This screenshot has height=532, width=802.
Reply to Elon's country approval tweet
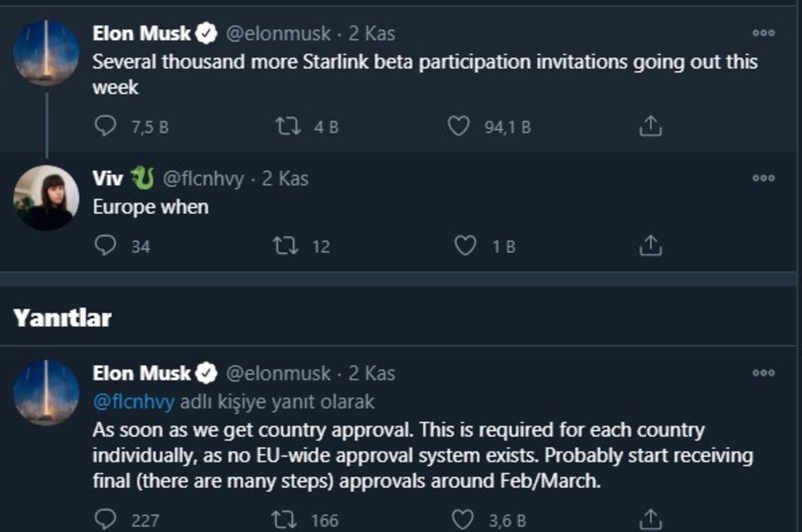(x=104, y=518)
